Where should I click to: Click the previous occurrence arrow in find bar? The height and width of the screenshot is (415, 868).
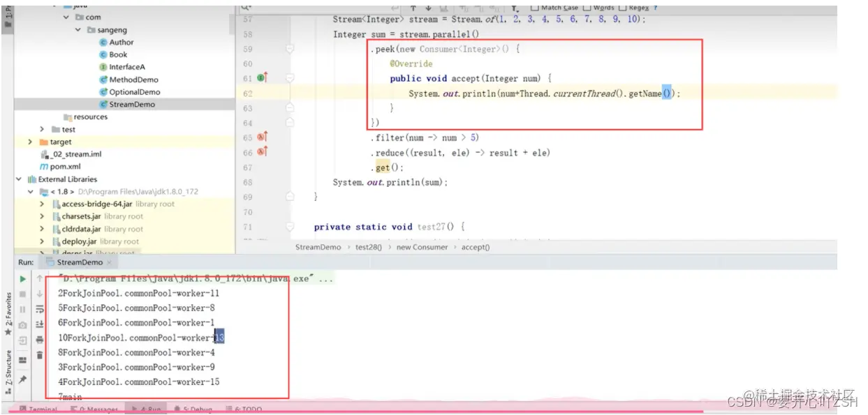413,8
